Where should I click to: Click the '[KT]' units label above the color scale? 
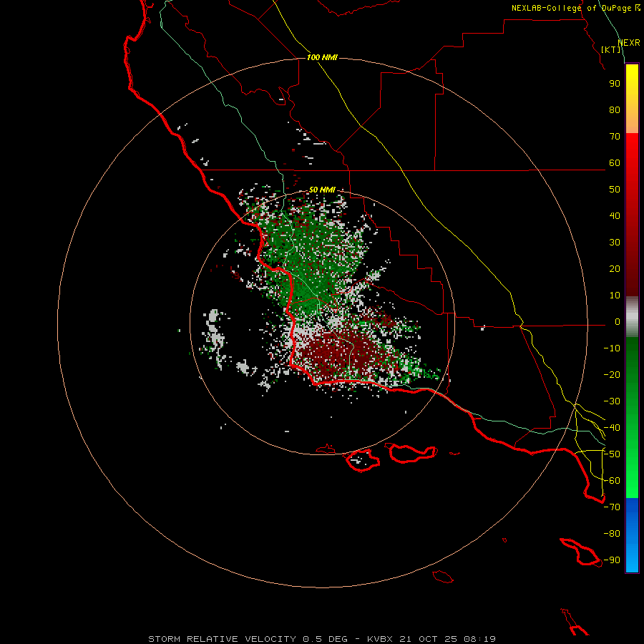[611, 49]
